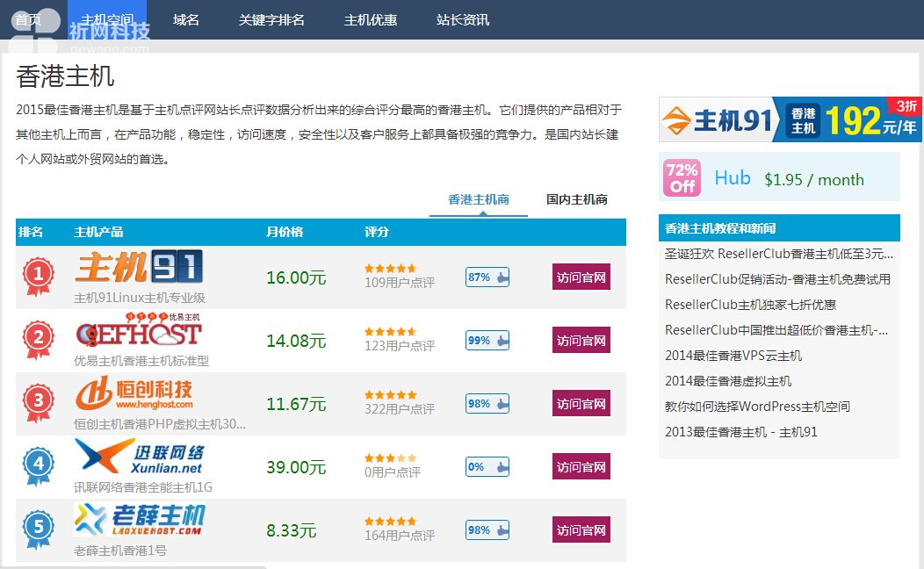Select the 主机空间 navigation tab

point(107,20)
